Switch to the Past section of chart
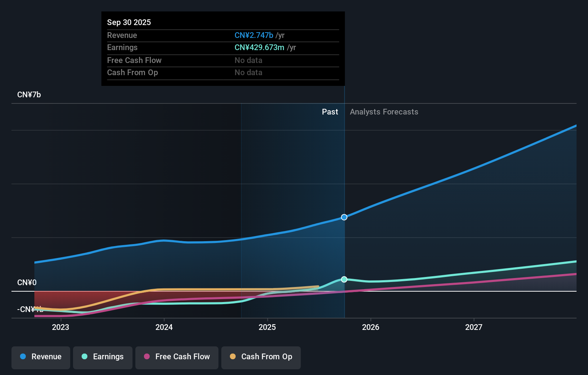This screenshot has width=588, height=375. click(330, 112)
